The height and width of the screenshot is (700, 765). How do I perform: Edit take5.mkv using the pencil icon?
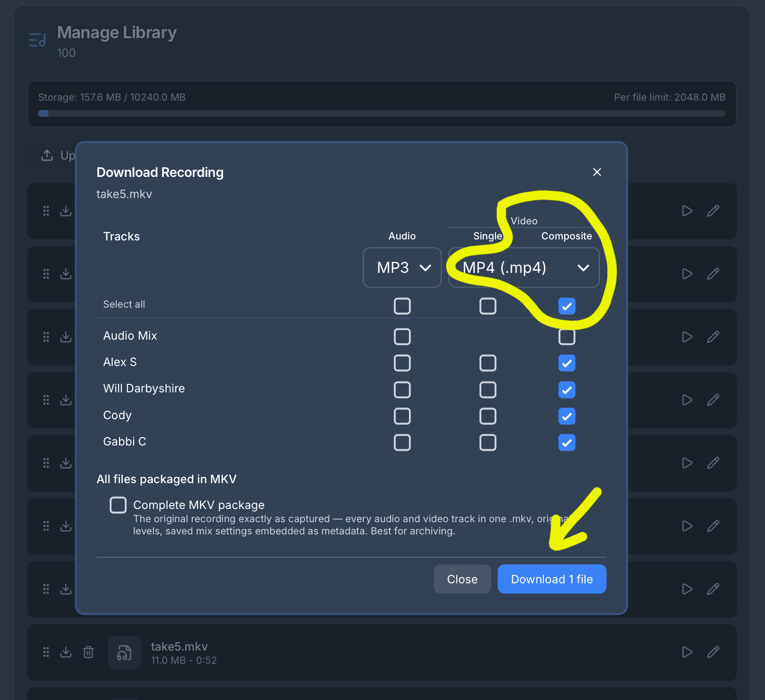click(x=713, y=652)
